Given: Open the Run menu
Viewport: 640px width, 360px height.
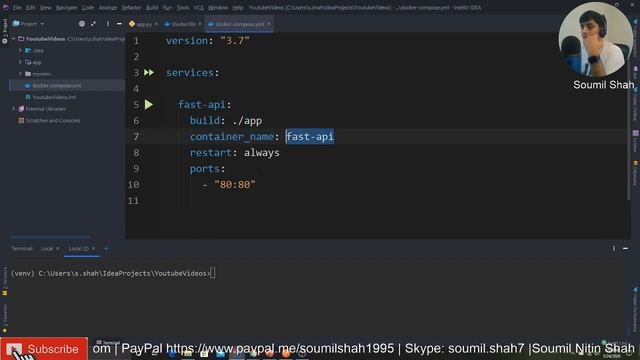Looking at the screenshot, I should tap(167, 7).
